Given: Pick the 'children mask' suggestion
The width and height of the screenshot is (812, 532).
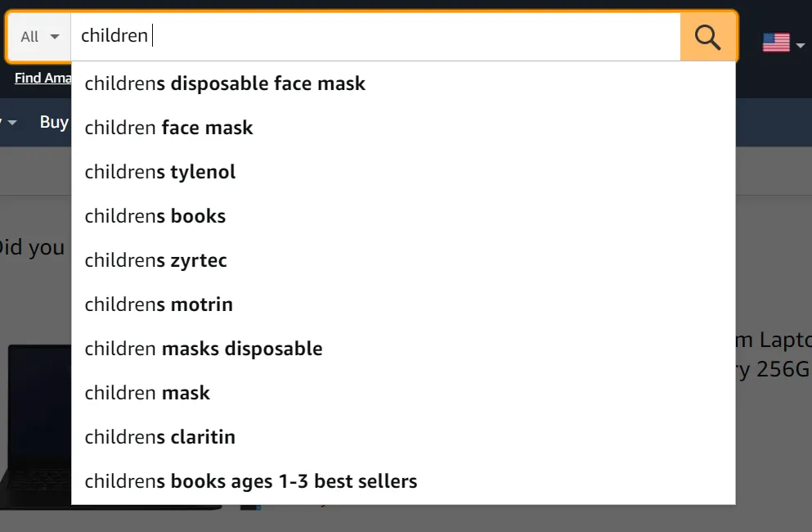Looking at the screenshot, I should (147, 393).
